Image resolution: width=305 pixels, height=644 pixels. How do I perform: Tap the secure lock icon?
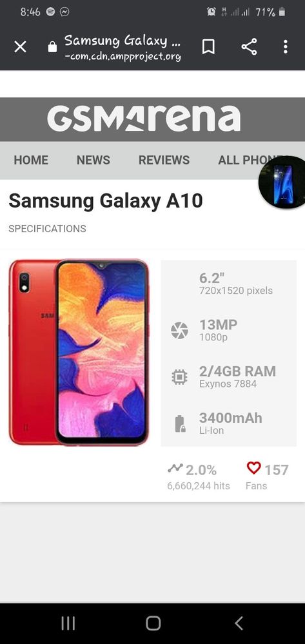click(x=52, y=47)
